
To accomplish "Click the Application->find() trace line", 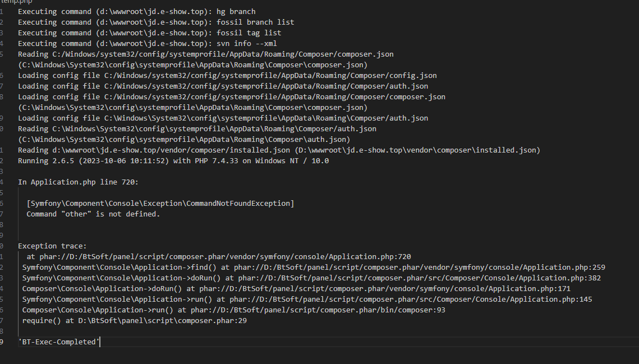I will (314, 268).
